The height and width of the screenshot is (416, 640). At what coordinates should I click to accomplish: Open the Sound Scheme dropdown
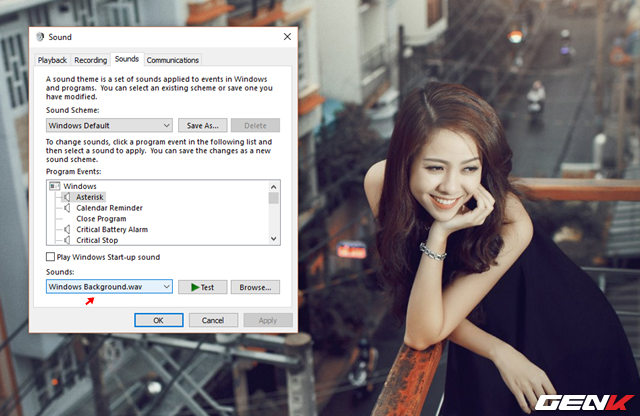pos(109,125)
